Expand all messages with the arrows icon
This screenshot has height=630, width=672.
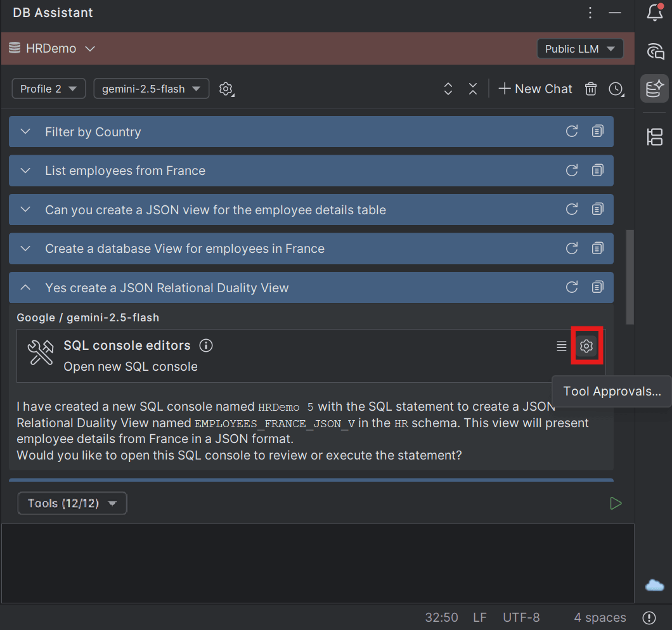coord(448,89)
